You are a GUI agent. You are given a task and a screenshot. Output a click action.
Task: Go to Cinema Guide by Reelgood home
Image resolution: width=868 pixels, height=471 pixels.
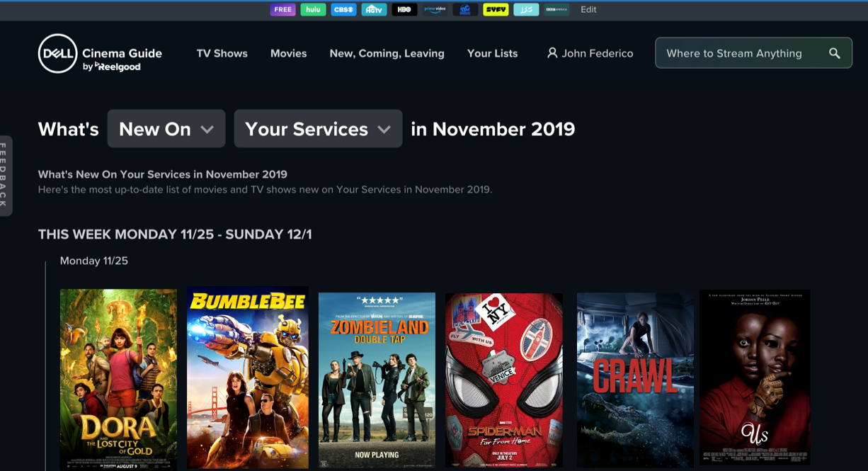pos(122,59)
